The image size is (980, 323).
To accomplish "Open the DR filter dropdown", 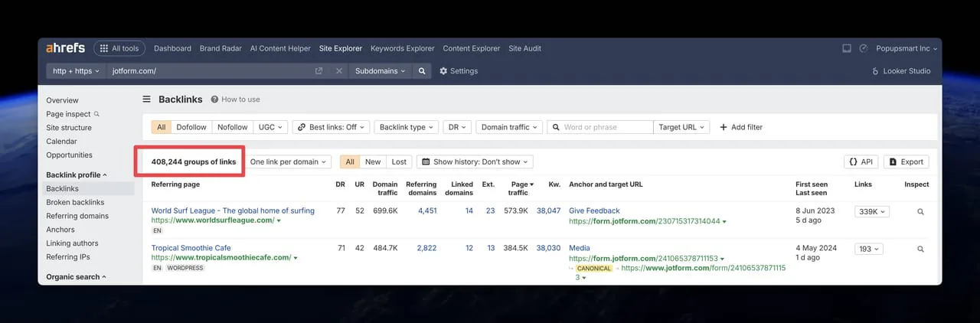I will point(457,127).
